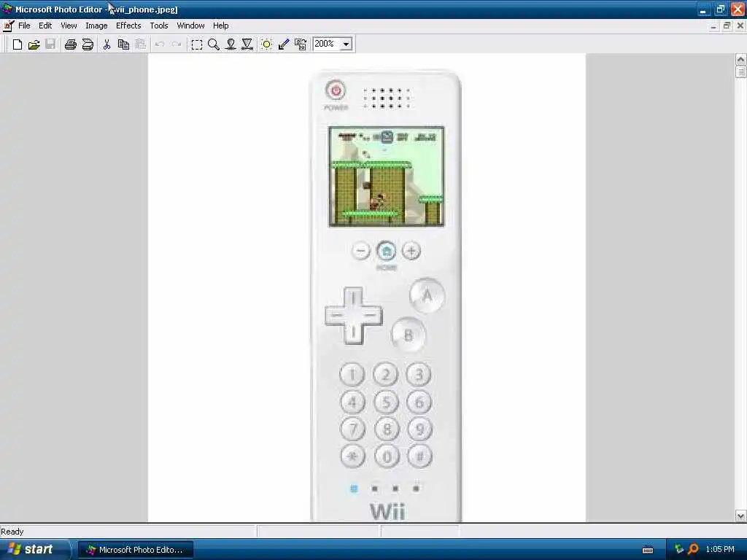Click the Redo arrow icon
The height and width of the screenshot is (560, 747).
[177, 44]
